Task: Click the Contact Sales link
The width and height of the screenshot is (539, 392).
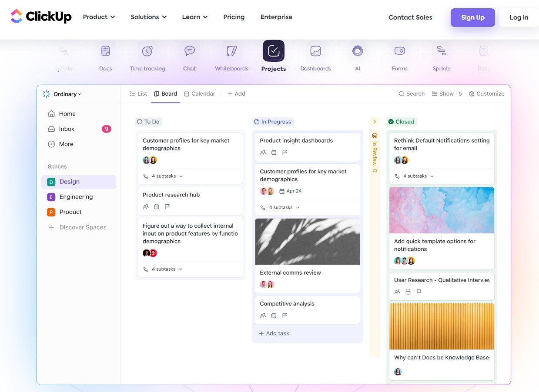Action: (x=410, y=17)
